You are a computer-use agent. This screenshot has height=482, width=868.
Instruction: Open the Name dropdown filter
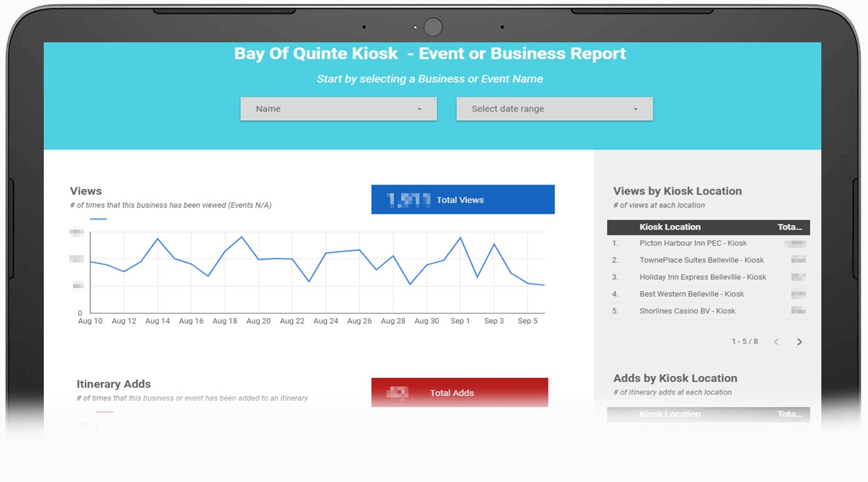tap(338, 109)
